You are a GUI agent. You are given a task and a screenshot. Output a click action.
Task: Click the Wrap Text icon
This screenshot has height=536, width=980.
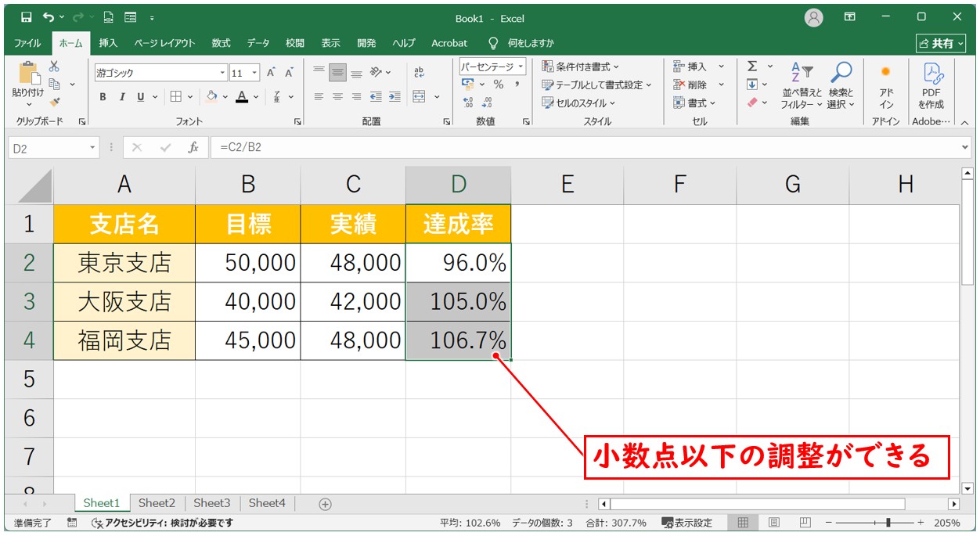click(420, 73)
